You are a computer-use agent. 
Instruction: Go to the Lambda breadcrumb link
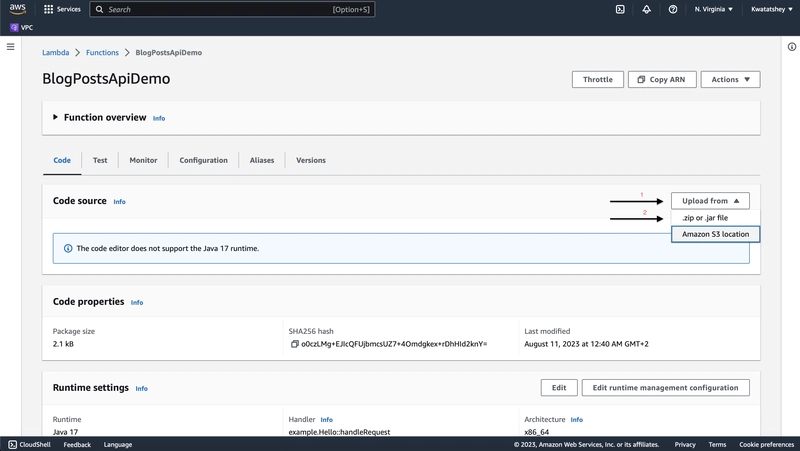tap(56, 53)
